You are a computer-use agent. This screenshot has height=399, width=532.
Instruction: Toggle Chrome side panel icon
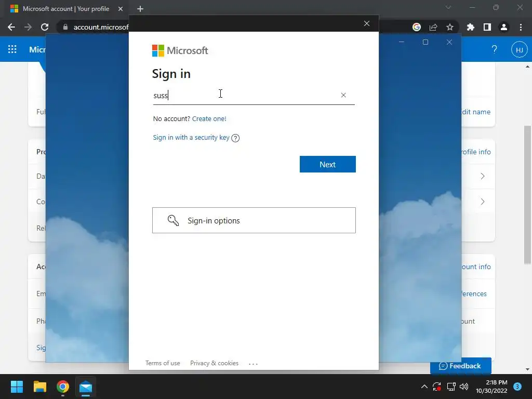coord(487,27)
